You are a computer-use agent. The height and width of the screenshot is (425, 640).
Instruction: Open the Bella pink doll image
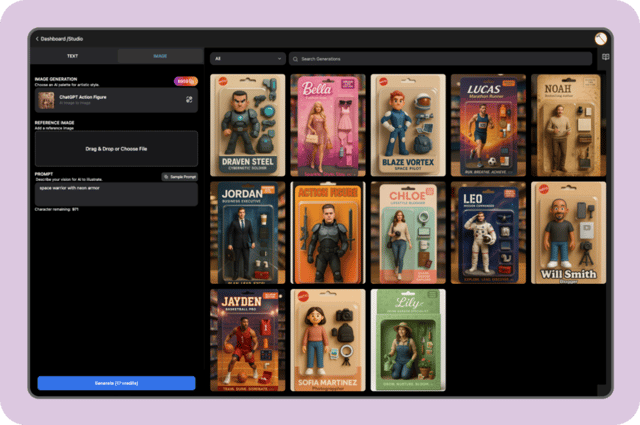tap(328, 125)
